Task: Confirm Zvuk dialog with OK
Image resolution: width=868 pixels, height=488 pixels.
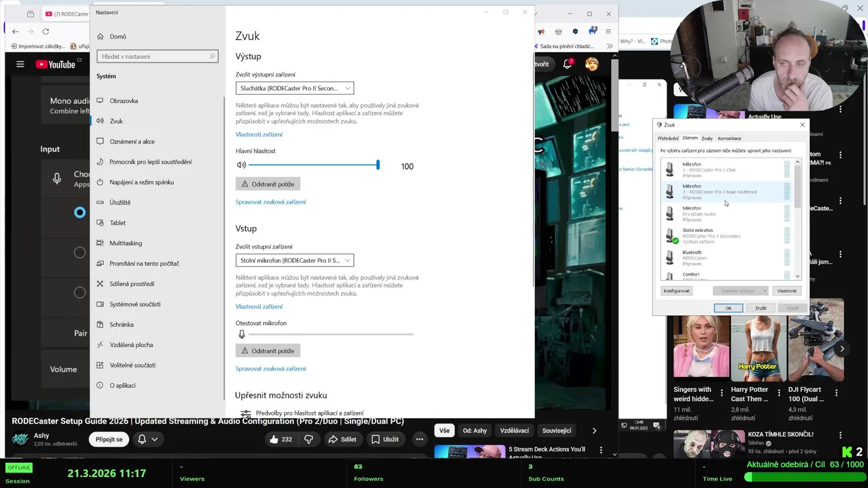Action: [728, 308]
